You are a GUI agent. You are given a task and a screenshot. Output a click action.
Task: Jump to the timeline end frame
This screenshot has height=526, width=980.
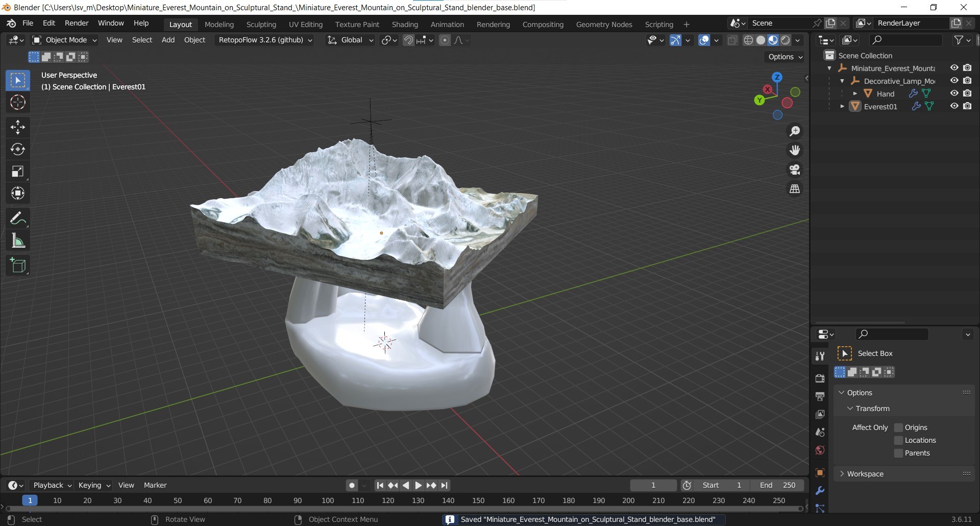click(444, 485)
